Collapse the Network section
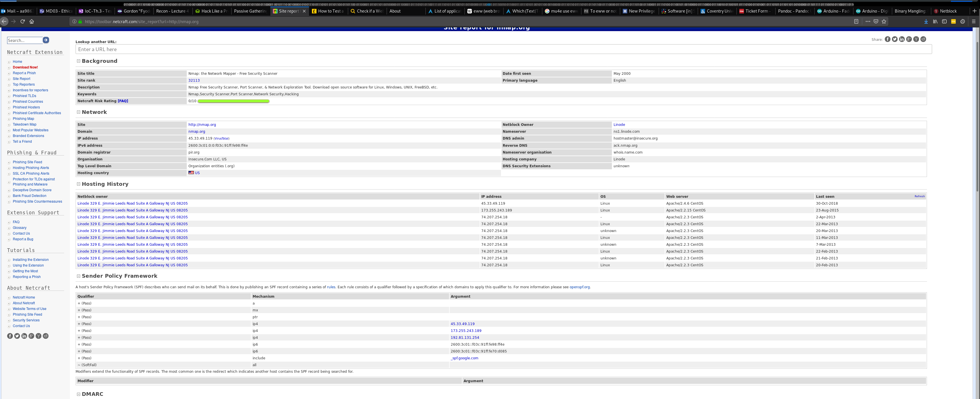 point(79,112)
